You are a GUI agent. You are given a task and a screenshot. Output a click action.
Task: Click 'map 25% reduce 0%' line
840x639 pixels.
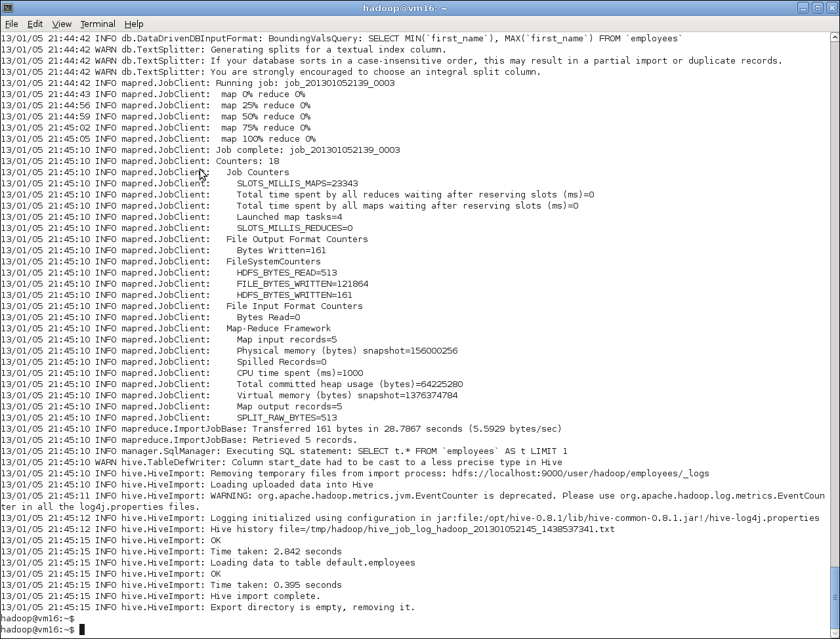(x=266, y=106)
